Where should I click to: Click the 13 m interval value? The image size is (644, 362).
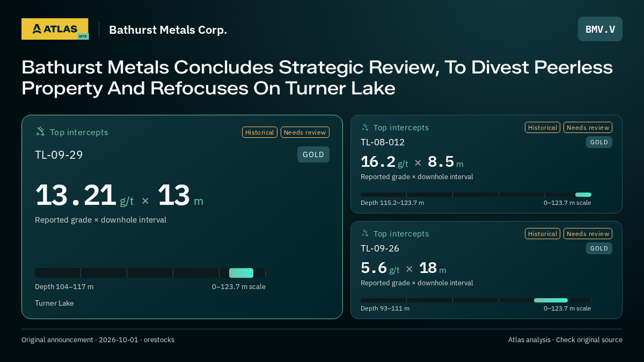click(x=181, y=195)
